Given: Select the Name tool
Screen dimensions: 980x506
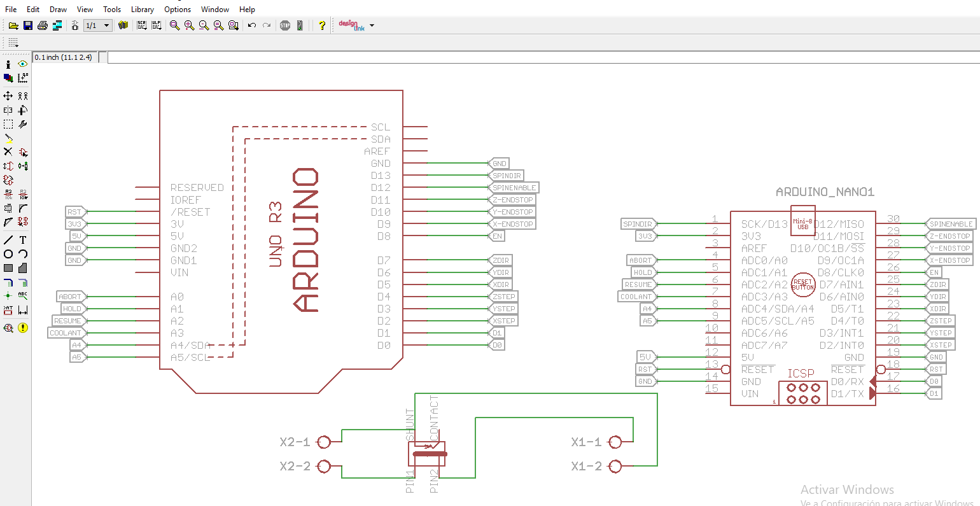Looking at the screenshot, I should tap(8, 194).
